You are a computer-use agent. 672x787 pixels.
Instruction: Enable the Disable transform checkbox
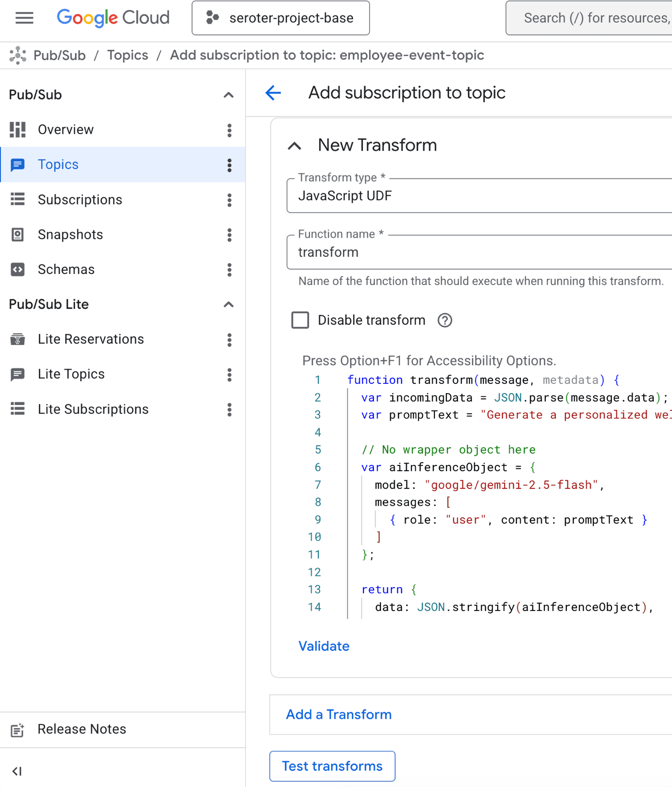[300, 320]
